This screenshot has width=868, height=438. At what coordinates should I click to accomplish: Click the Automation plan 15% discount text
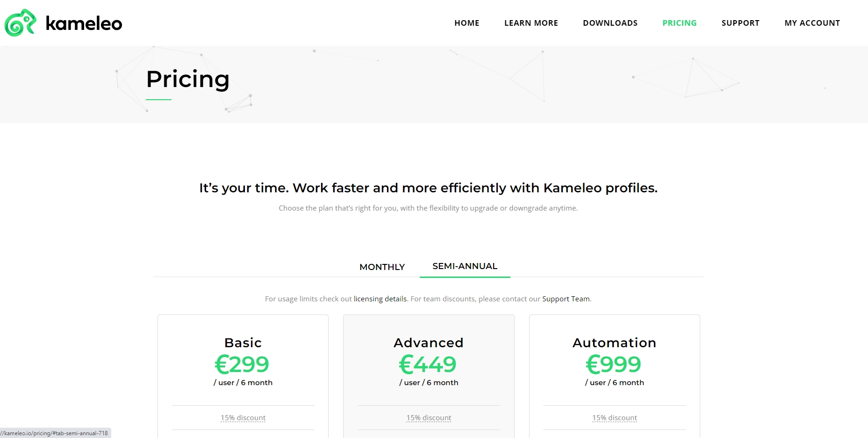[614, 418]
